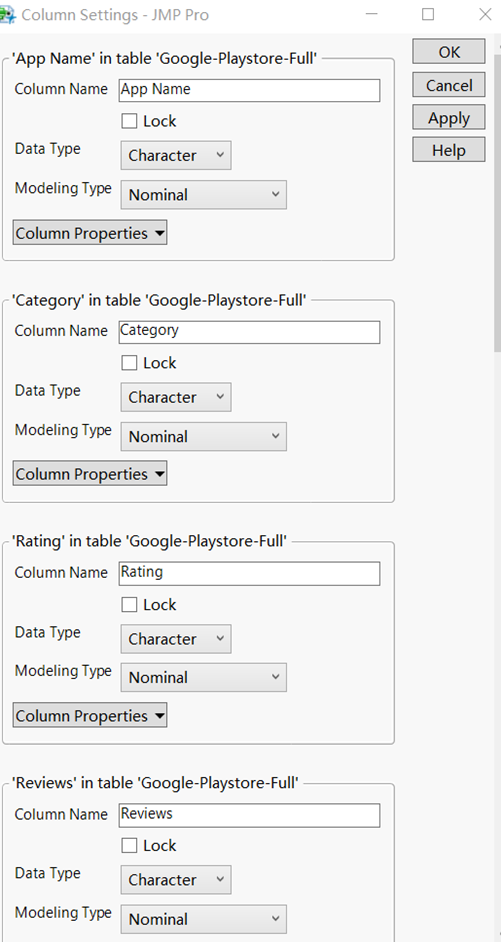Screen dimensions: 501x942
Task: Apply the column settings changes
Action: click(x=449, y=118)
